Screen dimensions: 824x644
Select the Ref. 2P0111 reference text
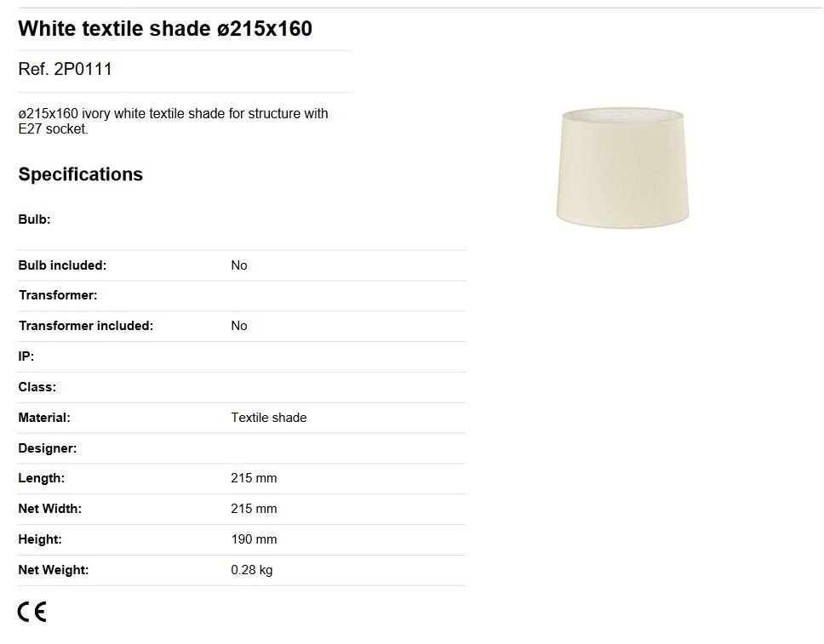pyautogui.click(x=66, y=69)
